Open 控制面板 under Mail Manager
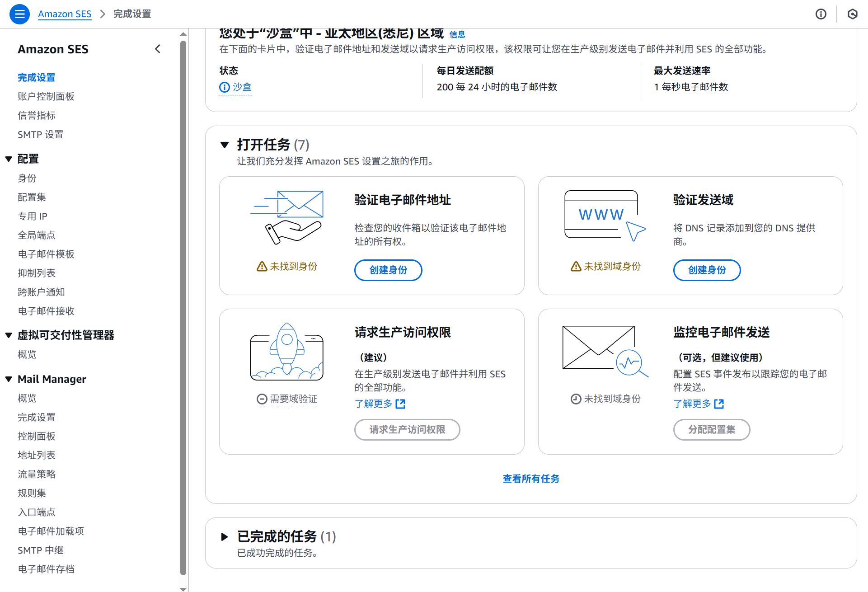The height and width of the screenshot is (592, 868). [37, 437]
